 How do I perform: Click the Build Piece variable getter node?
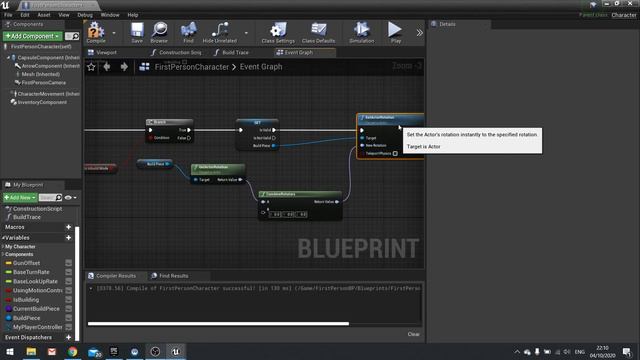(155, 164)
